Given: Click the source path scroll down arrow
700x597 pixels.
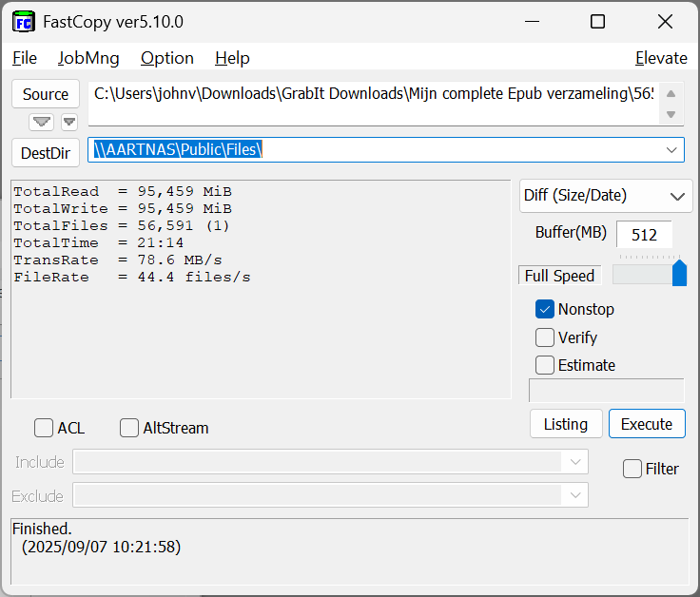Looking at the screenshot, I should point(671,114).
